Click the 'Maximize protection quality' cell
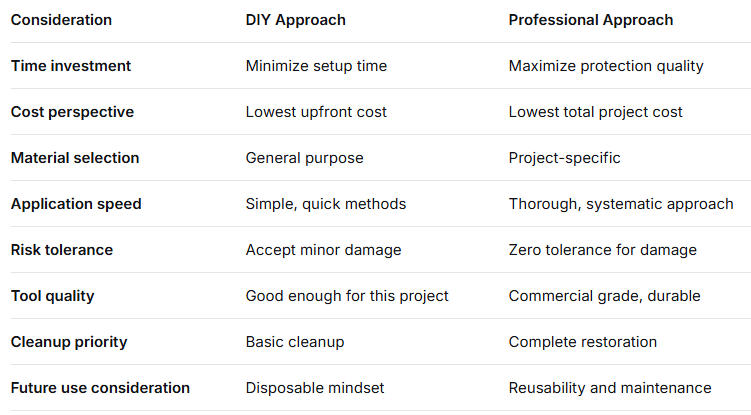 [x=606, y=66]
